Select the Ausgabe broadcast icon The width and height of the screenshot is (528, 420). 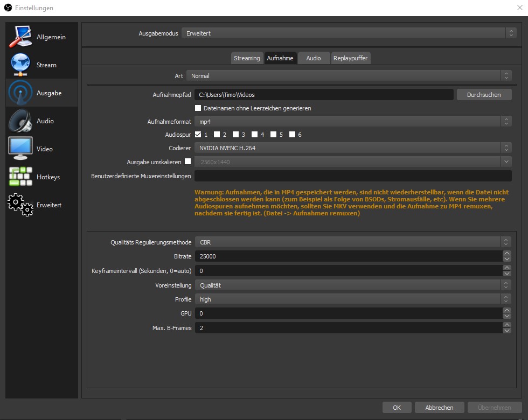pyautogui.click(x=20, y=93)
